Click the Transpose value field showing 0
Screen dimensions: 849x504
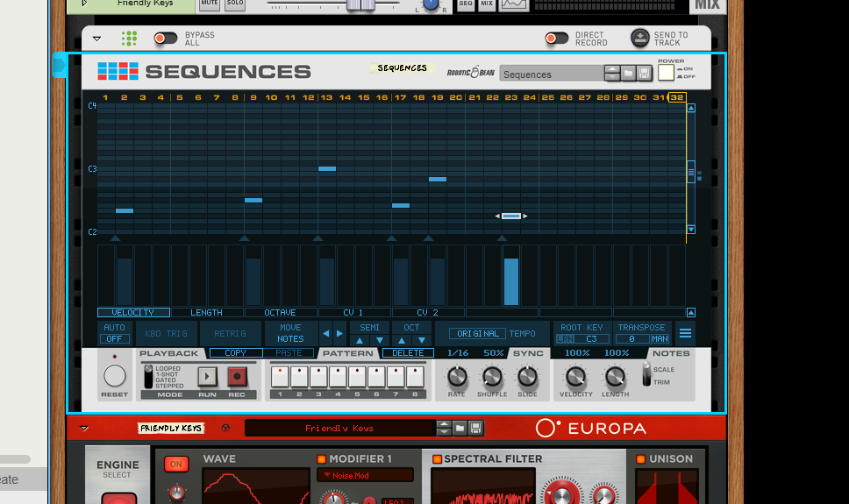[x=631, y=339]
